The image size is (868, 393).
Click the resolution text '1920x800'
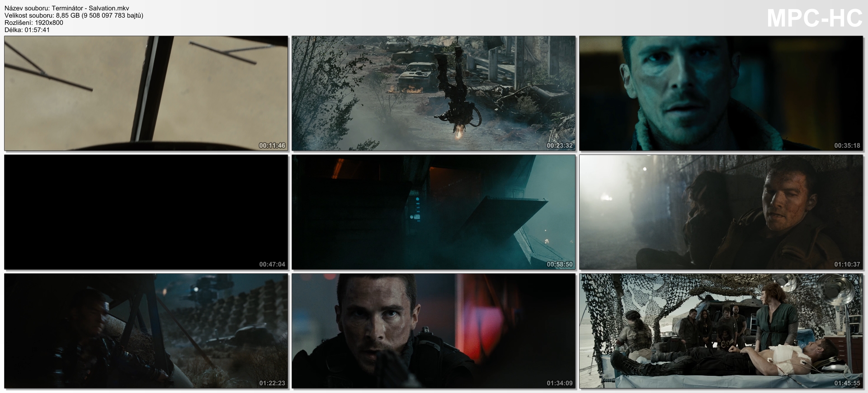click(x=49, y=23)
